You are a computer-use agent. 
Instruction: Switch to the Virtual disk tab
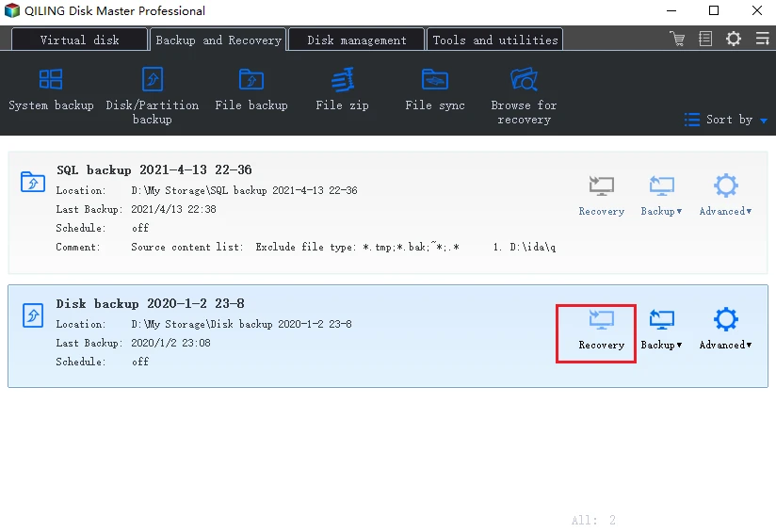79,40
